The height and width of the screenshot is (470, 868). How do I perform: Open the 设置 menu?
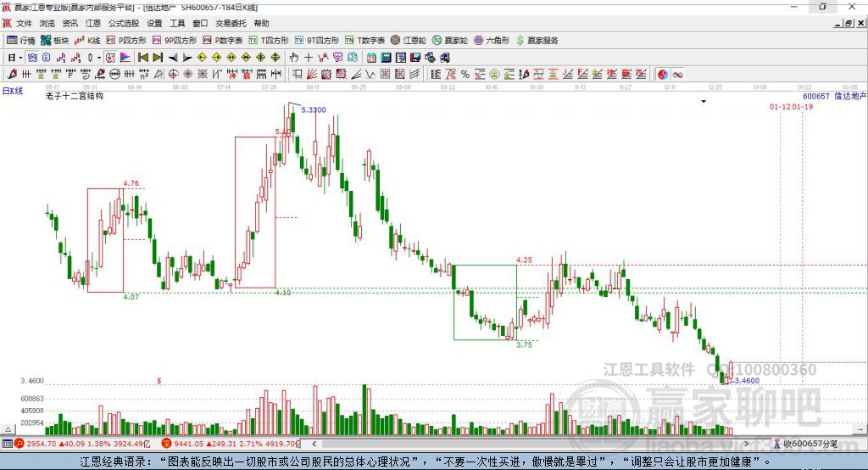(x=154, y=23)
